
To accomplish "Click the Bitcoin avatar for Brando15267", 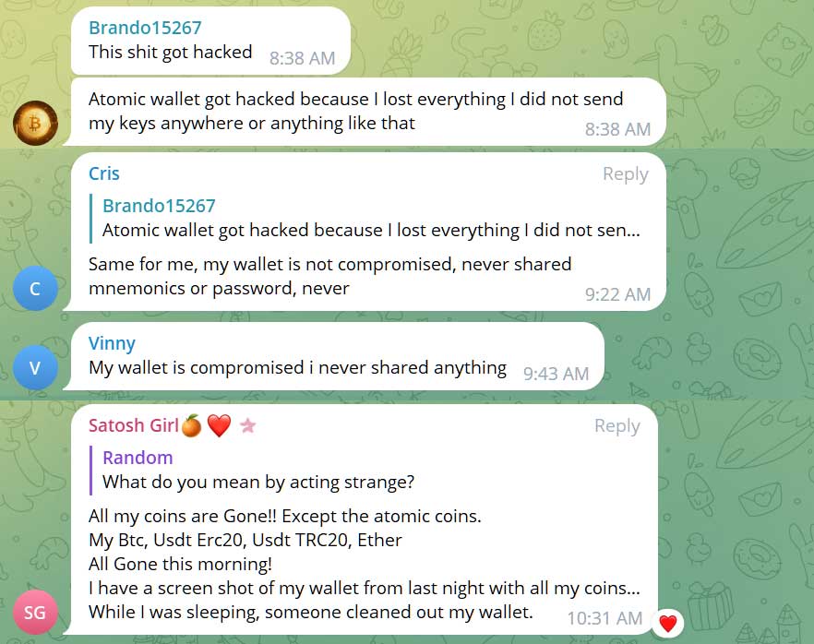I will pos(35,123).
